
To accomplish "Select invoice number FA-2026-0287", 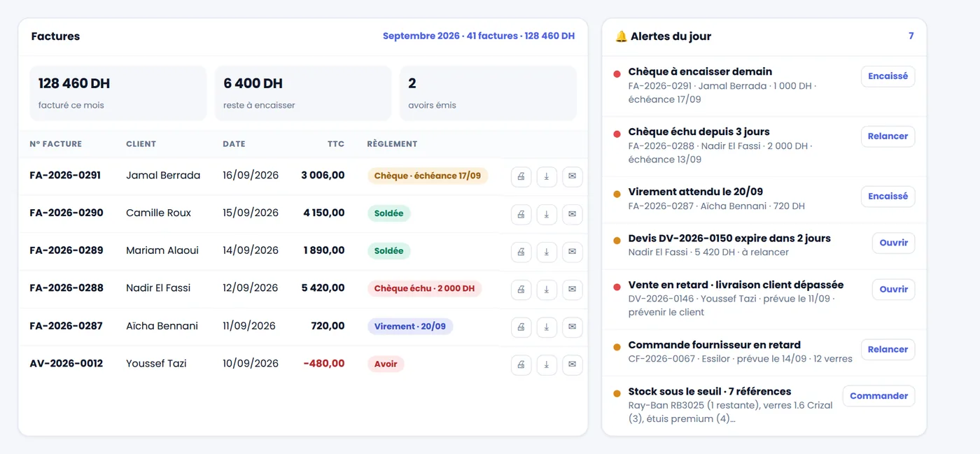I will (66, 326).
